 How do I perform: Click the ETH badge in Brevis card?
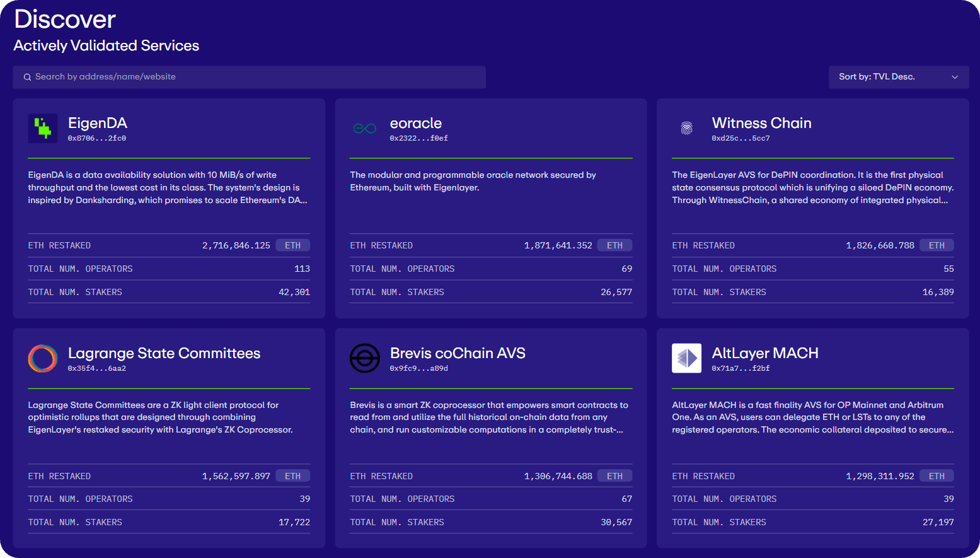click(x=615, y=476)
